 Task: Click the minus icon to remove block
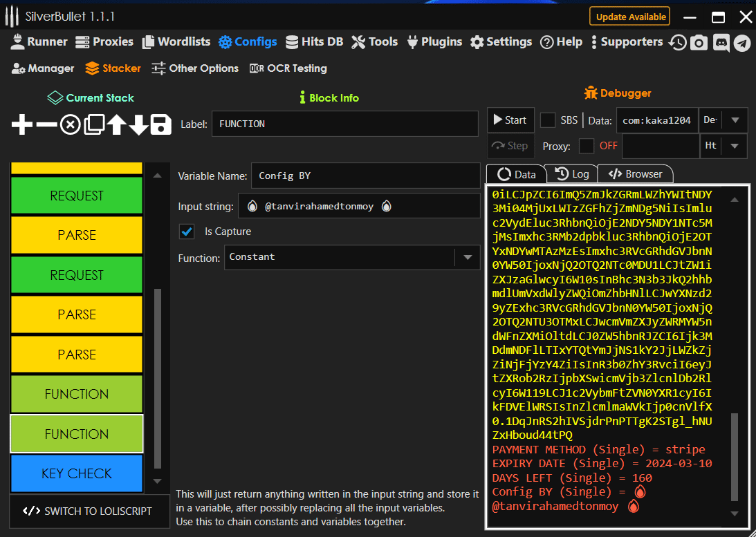click(46, 125)
